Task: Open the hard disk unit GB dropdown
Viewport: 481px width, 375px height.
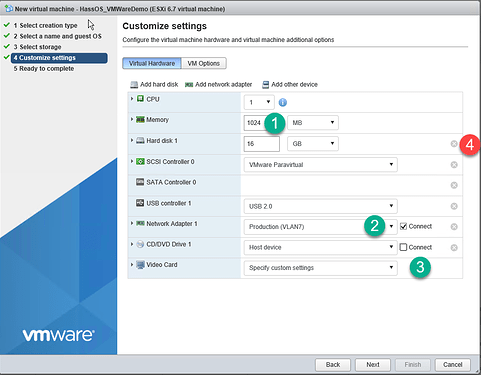Action: tap(313, 144)
